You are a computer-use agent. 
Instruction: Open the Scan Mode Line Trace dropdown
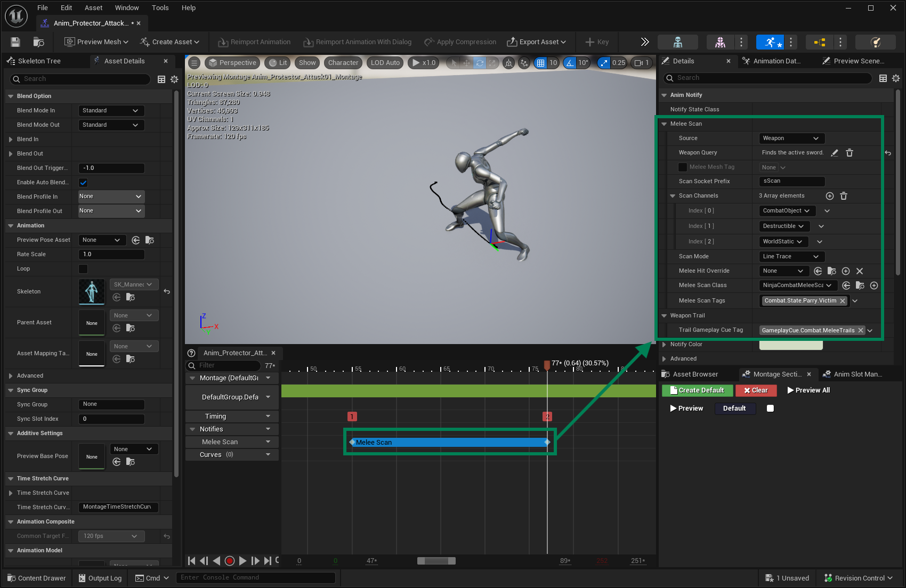tap(791, 257)
